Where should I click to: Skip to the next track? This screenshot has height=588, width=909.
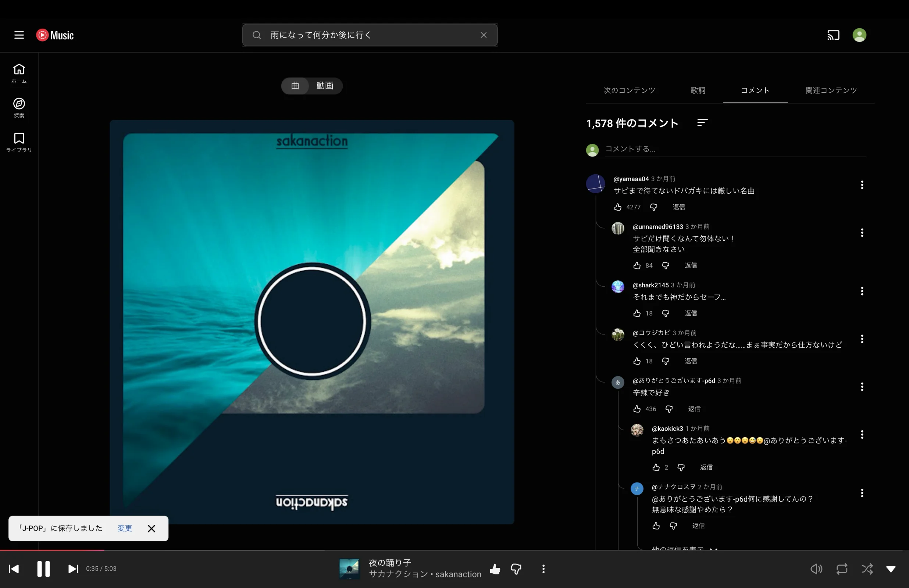pyautogui.click(x=73, y=569)
